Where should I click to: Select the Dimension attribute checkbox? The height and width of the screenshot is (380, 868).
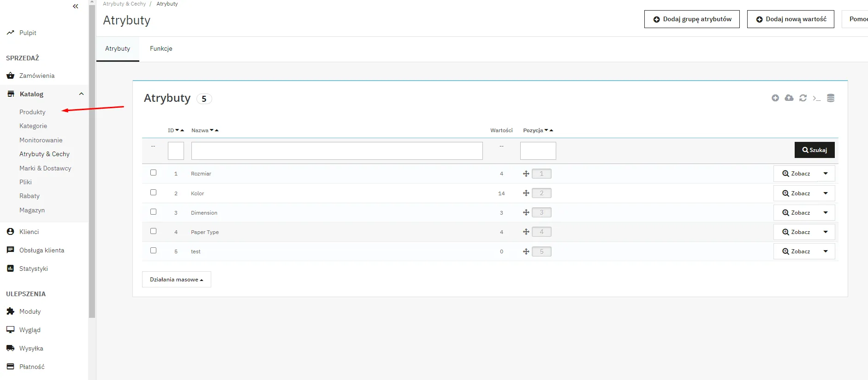[154, 212]
